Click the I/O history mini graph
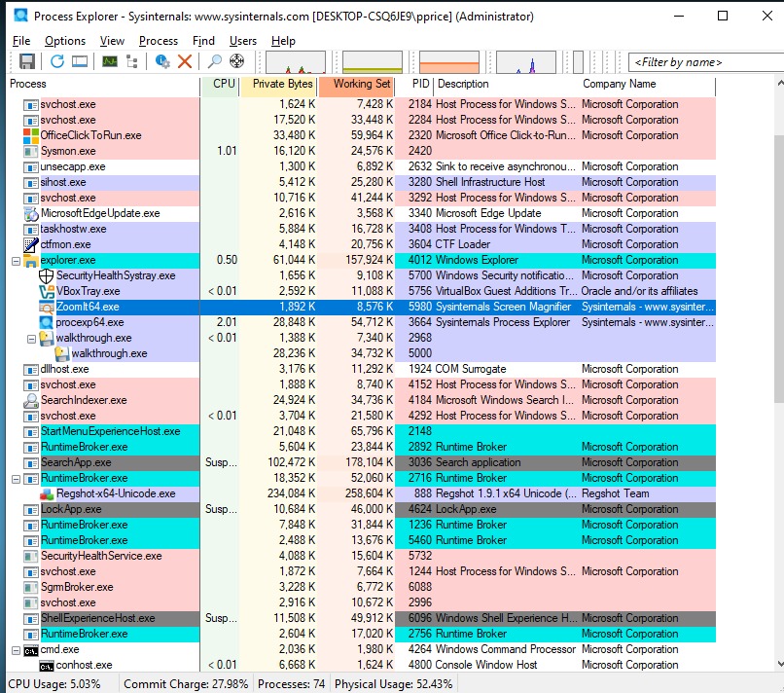 pyautogui.click(x=526, y=62)
